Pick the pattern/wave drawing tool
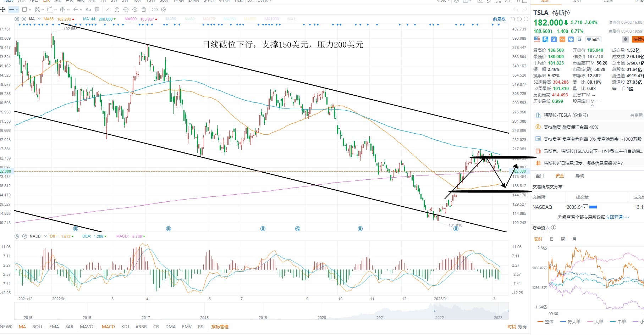Viewport: 644px width, 335px height. [x=37, y=10]
